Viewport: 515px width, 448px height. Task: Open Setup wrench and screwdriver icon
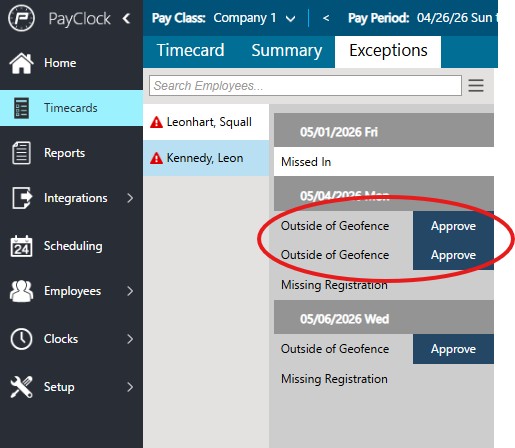(21, 387)
